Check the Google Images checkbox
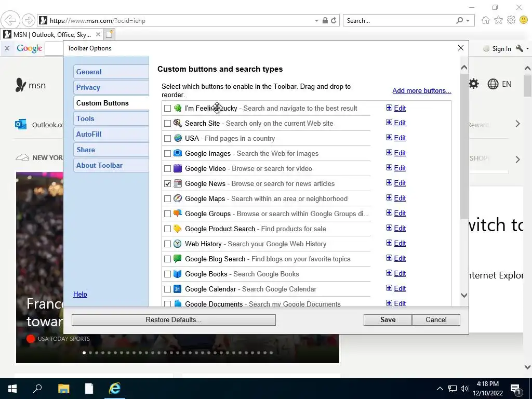This screenshot has height=399, width=532. 167,153
